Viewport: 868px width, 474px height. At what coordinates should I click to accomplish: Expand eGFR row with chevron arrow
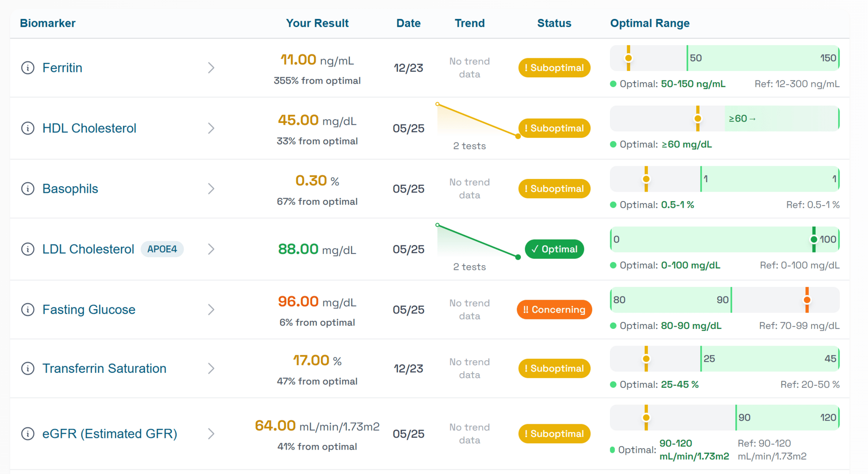pyautogui.click(x=211, y=434)
